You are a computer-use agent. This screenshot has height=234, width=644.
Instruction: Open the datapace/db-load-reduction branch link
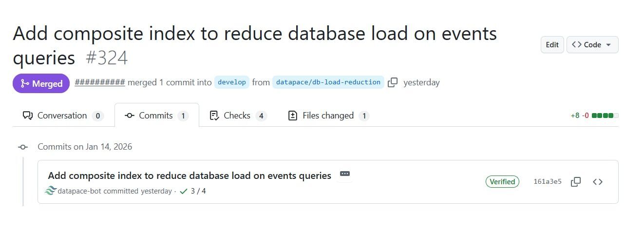[328, 82]
